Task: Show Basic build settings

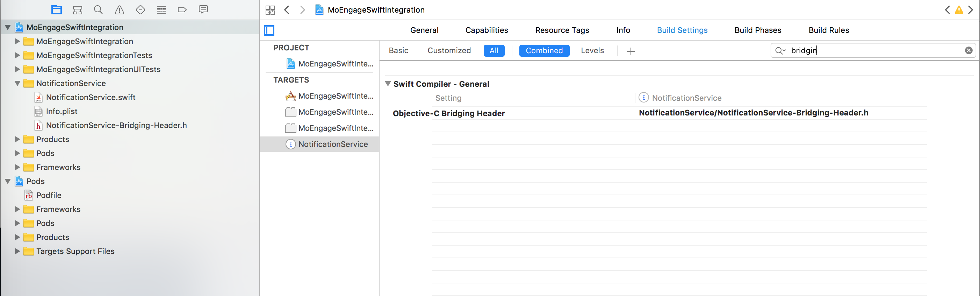Action: (398, 51)
